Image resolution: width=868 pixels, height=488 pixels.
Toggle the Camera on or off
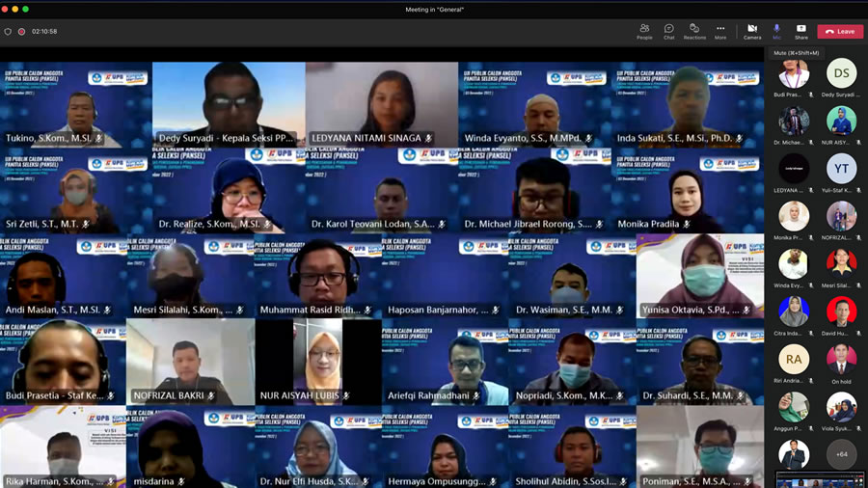pyautogui.click(x=751, y=31)
